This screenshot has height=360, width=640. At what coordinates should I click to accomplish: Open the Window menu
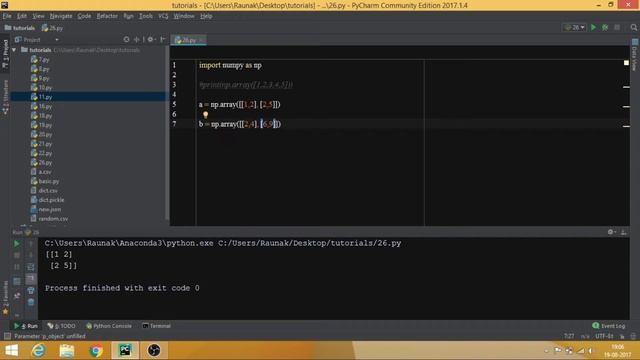tap(184, 16)
